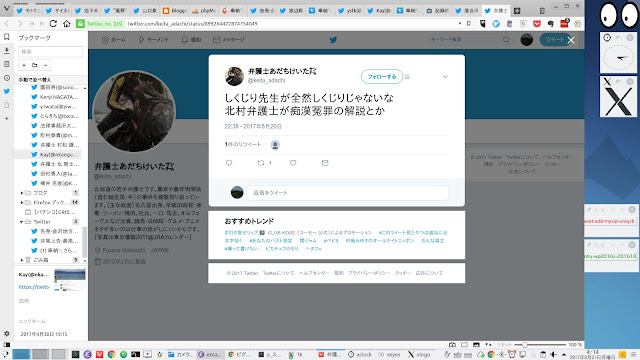
Task: Switch to the phpMy tab
Action: [x=204, y=11]
